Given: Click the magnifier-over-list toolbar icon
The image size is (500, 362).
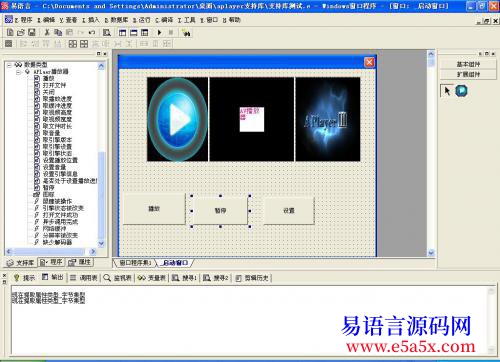Looking at the screenshot, I should (107, 32).
